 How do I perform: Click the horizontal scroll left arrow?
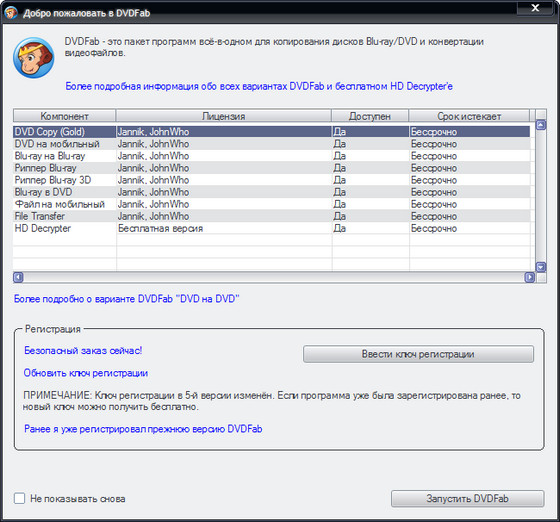(18, 277)
